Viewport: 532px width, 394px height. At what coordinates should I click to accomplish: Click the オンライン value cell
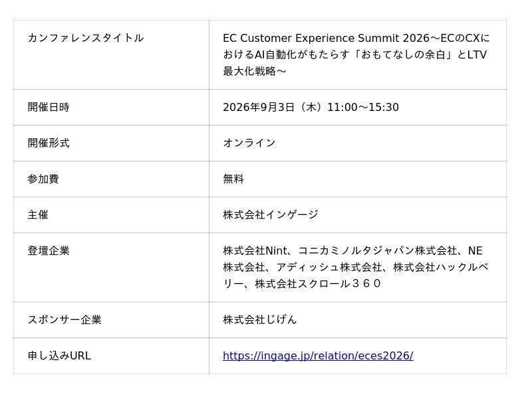pyautogui.click(x=358, y=143)
